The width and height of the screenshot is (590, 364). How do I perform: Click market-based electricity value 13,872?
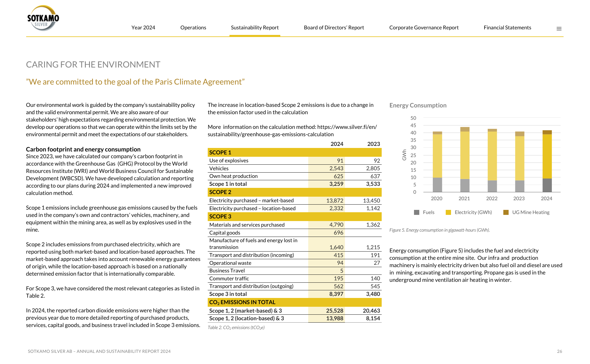point(335,200)
